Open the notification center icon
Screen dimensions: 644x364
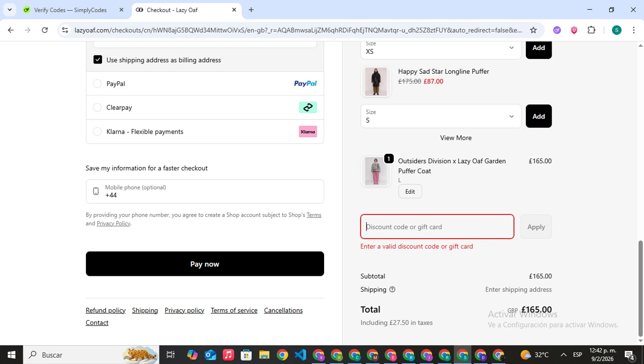point(630,355)
